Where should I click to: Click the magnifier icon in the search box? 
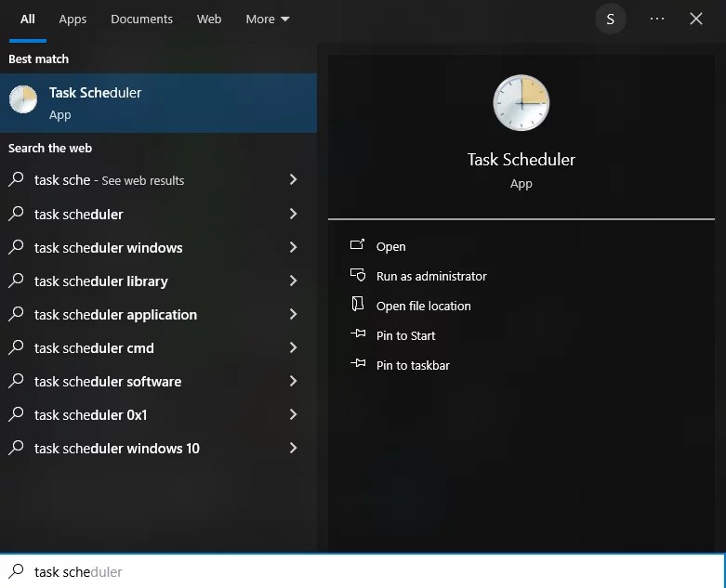click(x=16, y=571)
